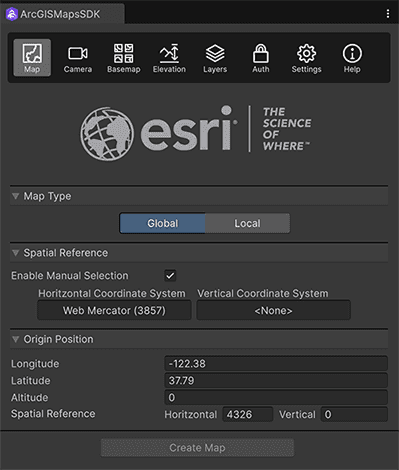Click the Longitude input field
Viewport: 399px width, 470px height.
point(276,363)
